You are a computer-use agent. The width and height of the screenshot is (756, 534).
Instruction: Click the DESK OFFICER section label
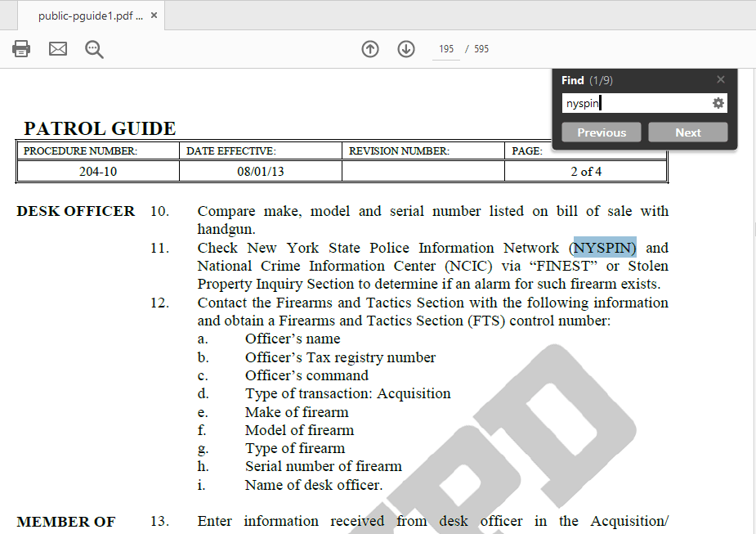click(75, 211)
